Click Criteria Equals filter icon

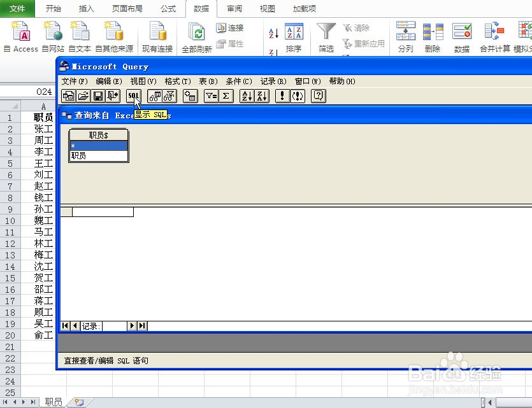coord(211,96)
